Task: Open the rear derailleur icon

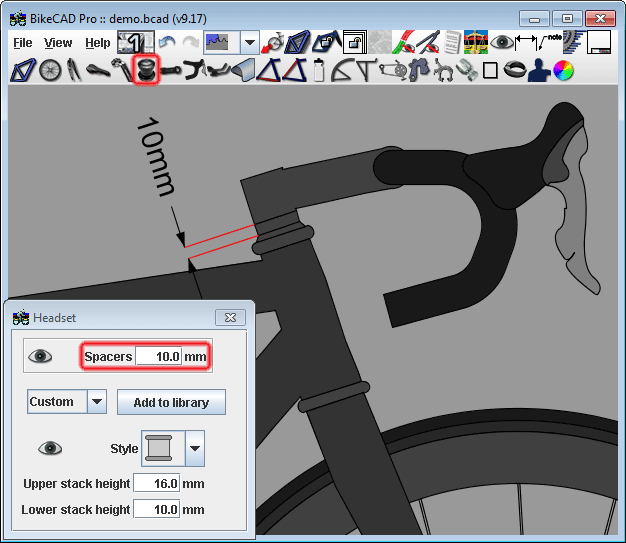Action: [x=418, y=70]
